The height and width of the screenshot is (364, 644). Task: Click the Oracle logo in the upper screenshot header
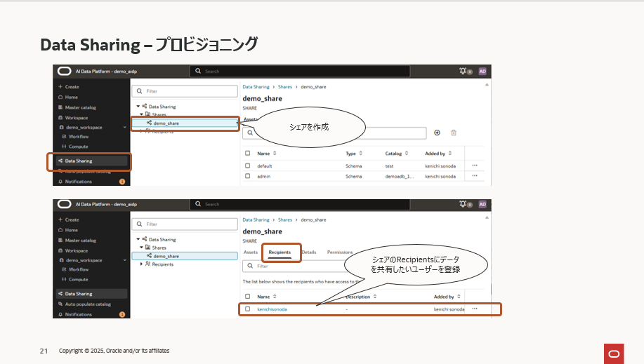(x=64, y=71)
